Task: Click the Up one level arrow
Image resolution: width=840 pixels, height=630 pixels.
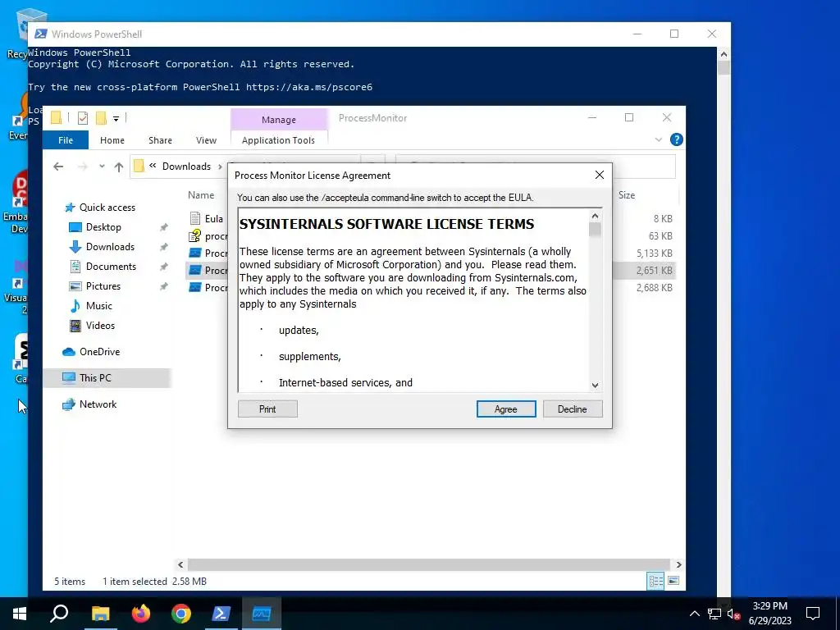Action: pos(119,167)
